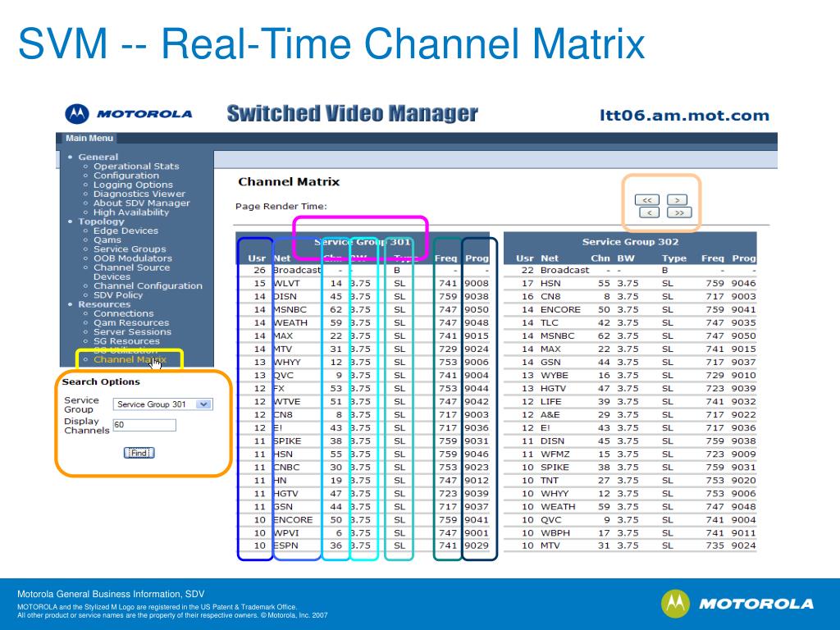This screenshot has width=840, height=630.
Task: View Server Sessions
Action: [132, 331]
